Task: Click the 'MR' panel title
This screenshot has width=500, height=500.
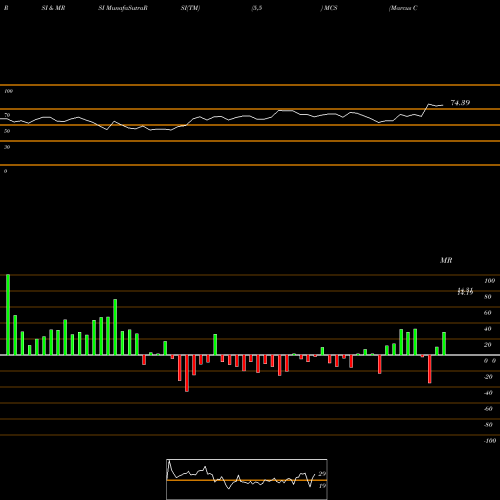Action: coord(446,260)
